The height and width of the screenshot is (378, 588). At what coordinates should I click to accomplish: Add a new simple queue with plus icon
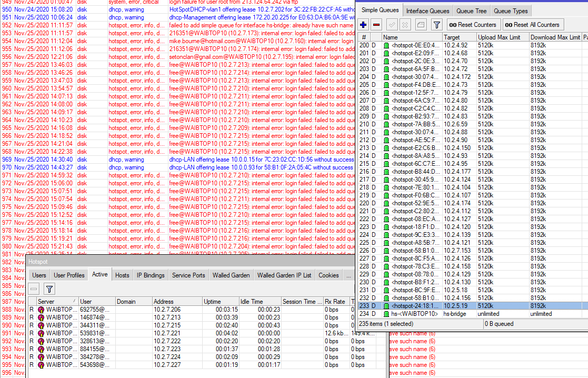[x=363, y=25]
